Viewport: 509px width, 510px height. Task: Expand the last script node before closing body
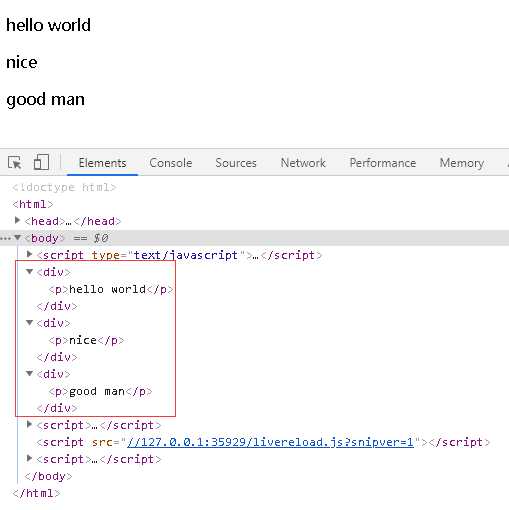pos(29,458)
